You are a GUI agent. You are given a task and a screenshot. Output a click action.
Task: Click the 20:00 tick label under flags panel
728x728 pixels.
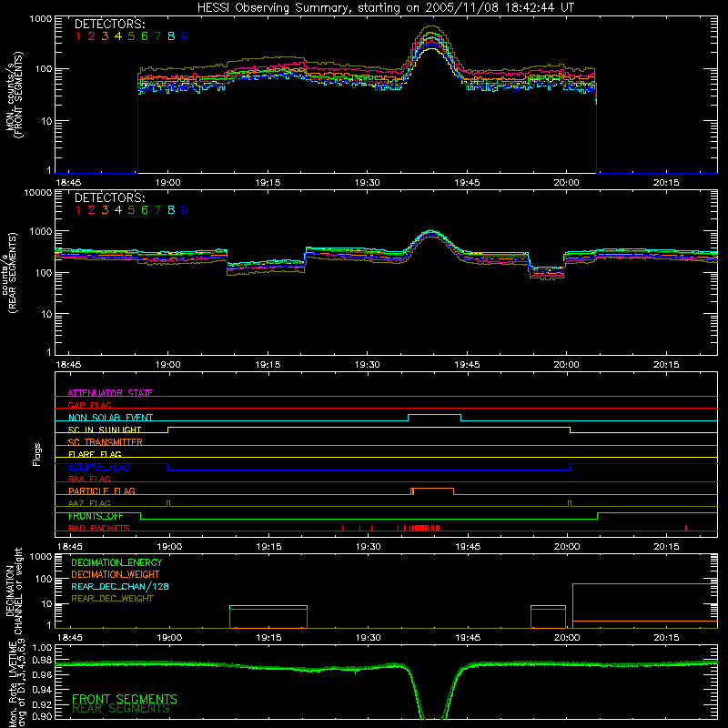point(567,547)
